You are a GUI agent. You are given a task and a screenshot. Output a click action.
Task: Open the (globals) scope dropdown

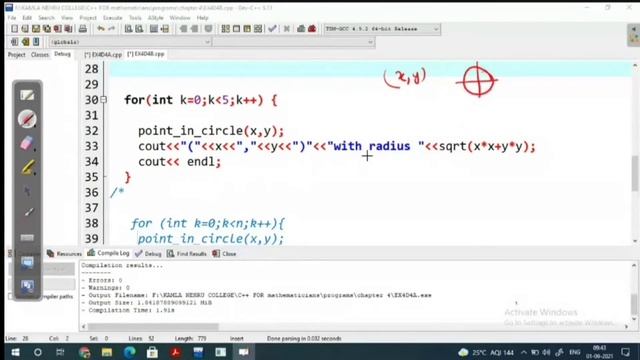tap(130, 42)
